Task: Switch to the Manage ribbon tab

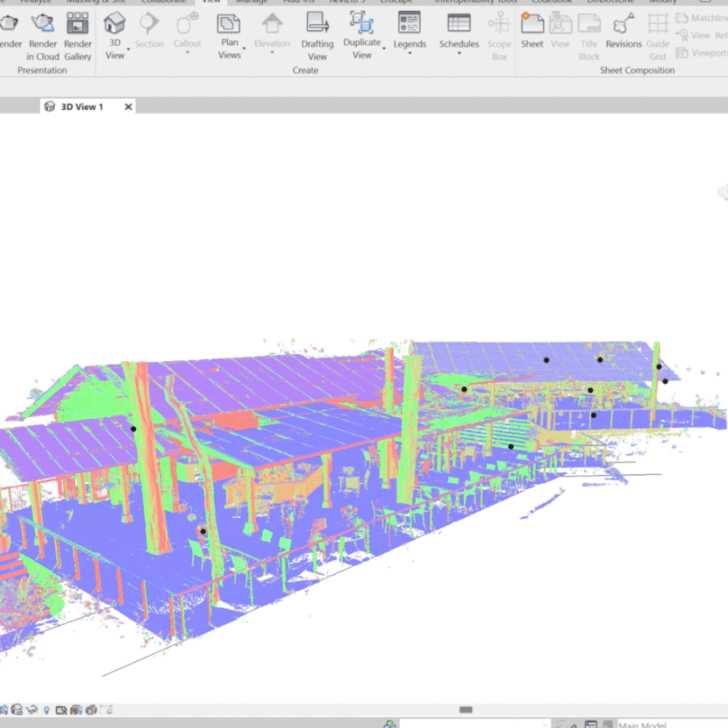Action: [x=252, y=2]
